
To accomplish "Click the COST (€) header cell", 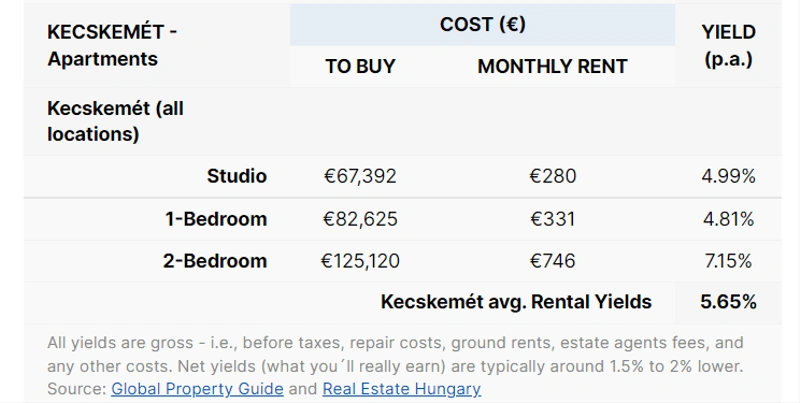I will (483, 24).
